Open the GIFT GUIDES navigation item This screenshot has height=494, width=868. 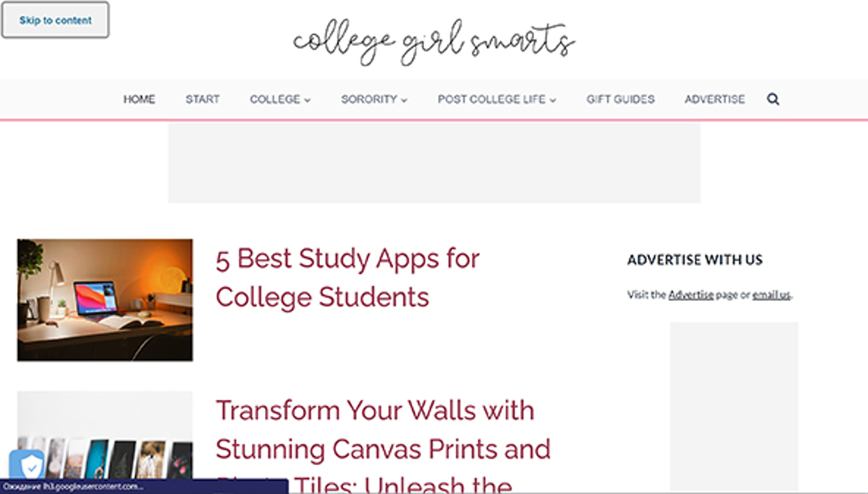click(621, 99)
